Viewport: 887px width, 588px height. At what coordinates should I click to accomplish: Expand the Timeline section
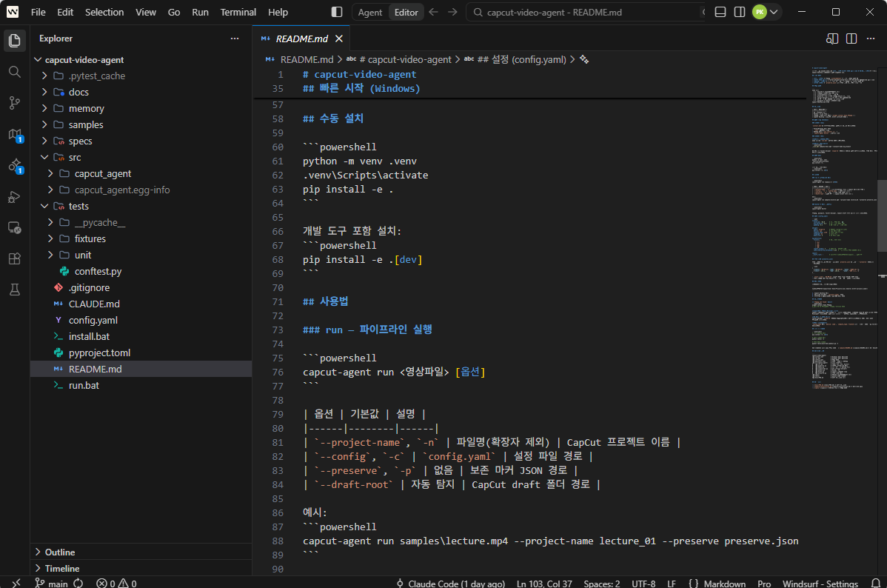click(x=141, y=568)
